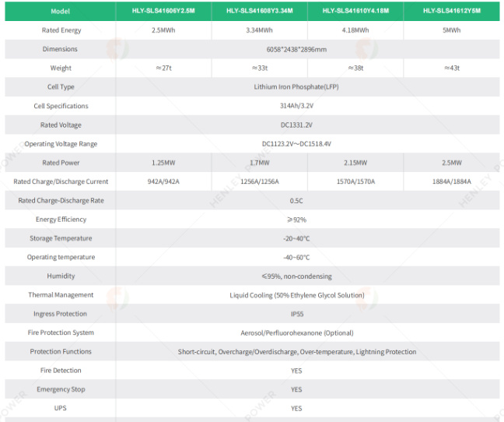
Task: Click the 1570A/1570A current value
Action: pyautogui.click(x=355, y=181)
